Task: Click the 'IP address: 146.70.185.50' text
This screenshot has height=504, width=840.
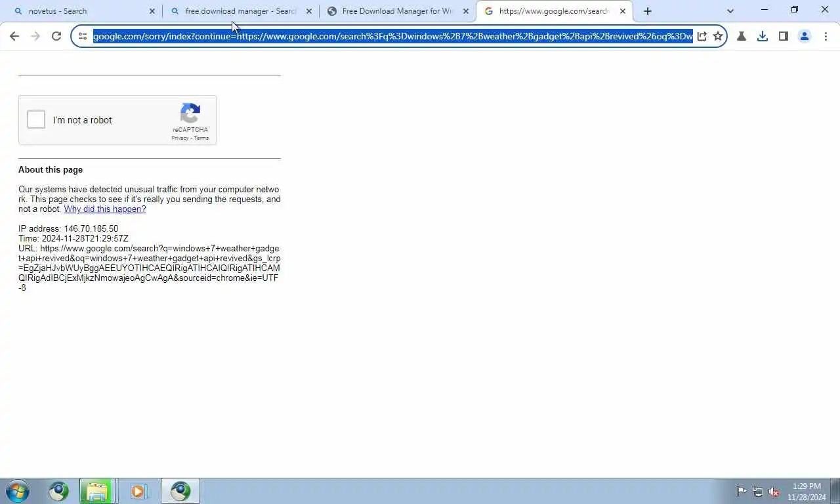Action: pyautogui.click(x=68, y=229)
